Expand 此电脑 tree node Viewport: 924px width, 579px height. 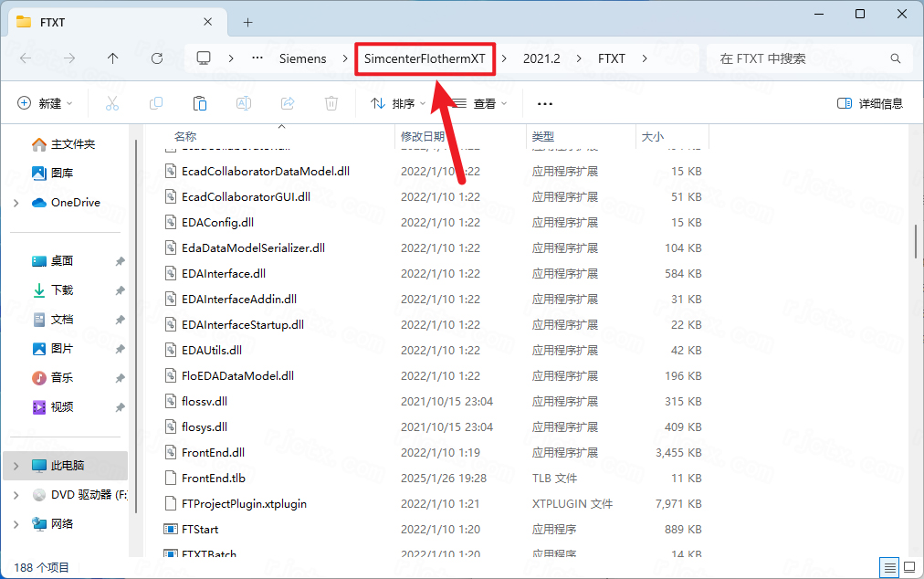(16, 466)
